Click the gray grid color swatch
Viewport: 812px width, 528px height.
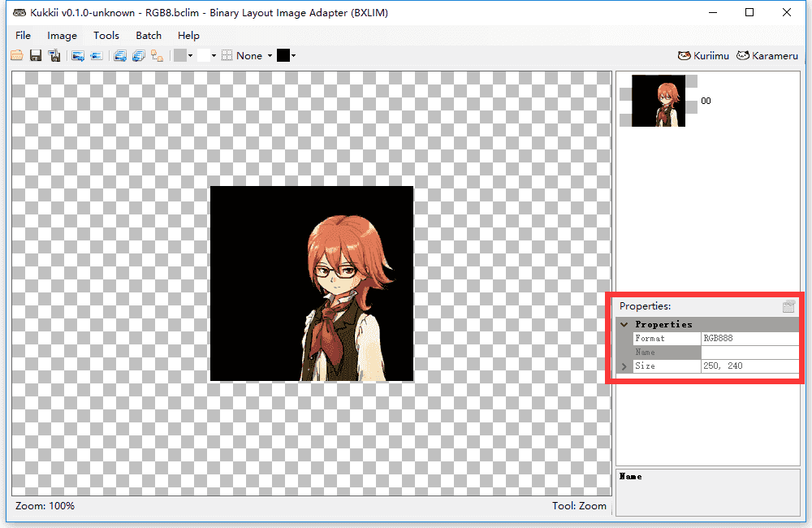tap(179, 55)
